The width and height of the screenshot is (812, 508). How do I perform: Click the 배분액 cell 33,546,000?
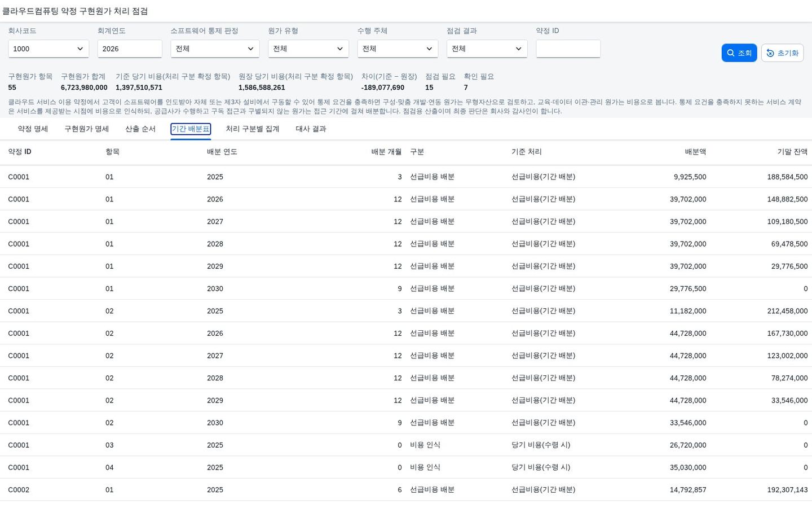click(x=688, y=423)
